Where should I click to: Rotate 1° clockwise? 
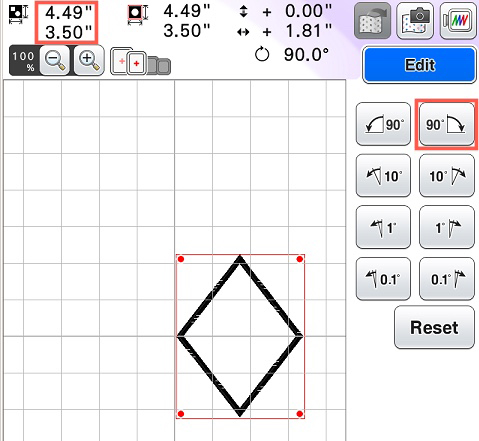coord(447,227)
